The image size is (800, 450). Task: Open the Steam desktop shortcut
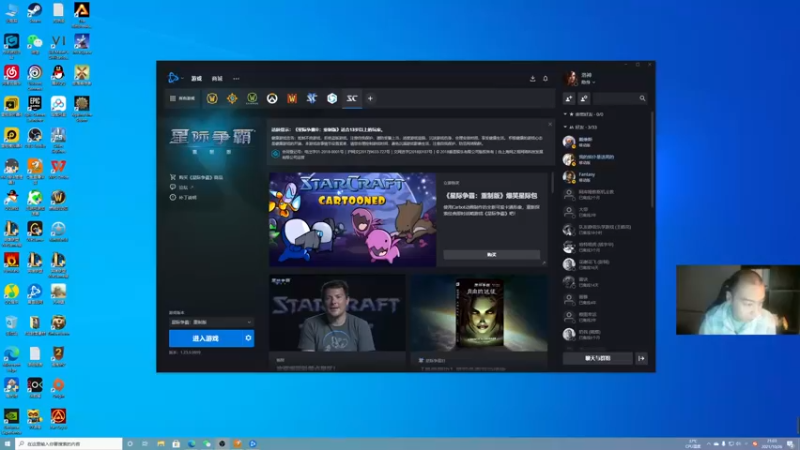click(35, 13)
